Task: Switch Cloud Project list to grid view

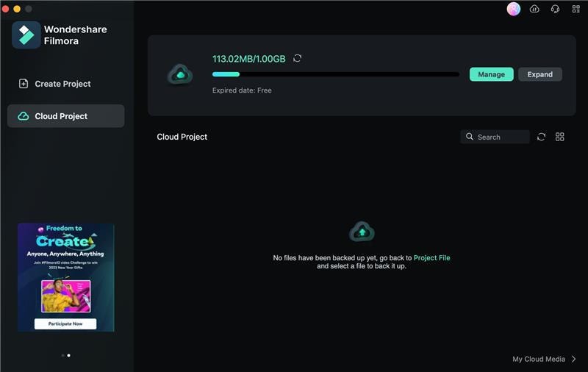Action: tap(559, 137)
